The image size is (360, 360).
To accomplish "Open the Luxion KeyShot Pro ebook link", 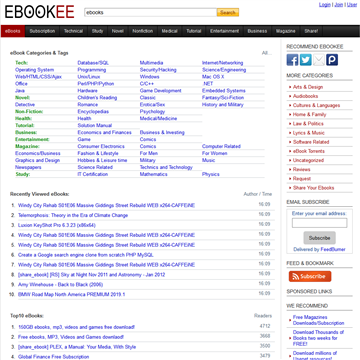I will [x=57, y=225].
